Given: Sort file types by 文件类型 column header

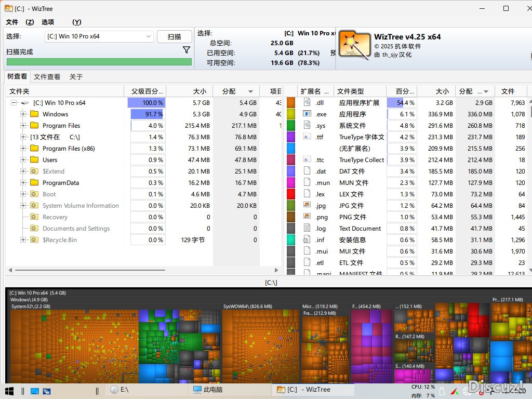Looking at the screenshot, I should (360, 91).
